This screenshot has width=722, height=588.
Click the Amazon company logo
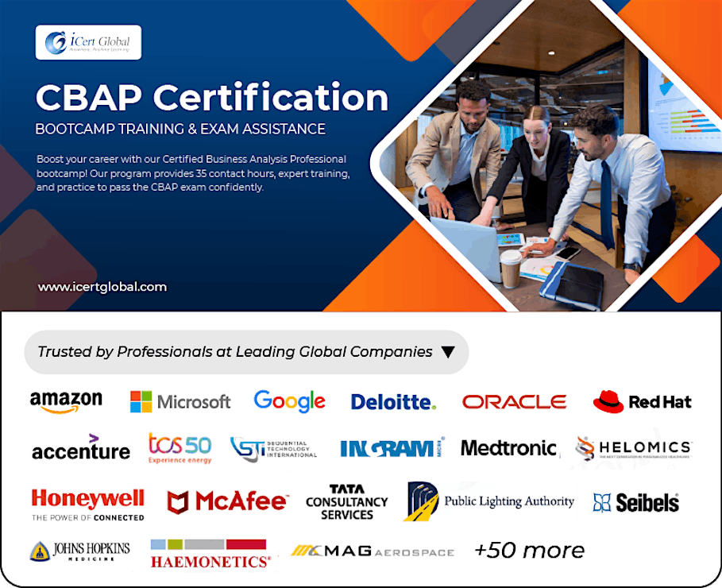click(67, 399)
